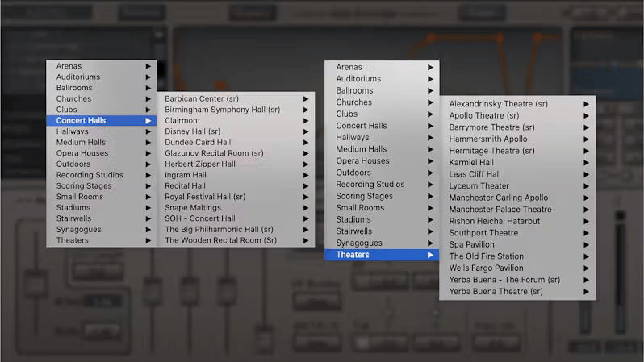
Task: Open Churches in menu with Concert Halls highlighted
Action: point(102,99)
